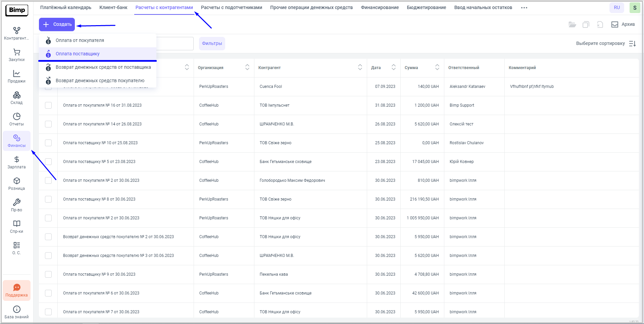Choose Оплата поставщику from create menu
The height and width of the screenshot is (324, 644).
(x=78, y=54)
